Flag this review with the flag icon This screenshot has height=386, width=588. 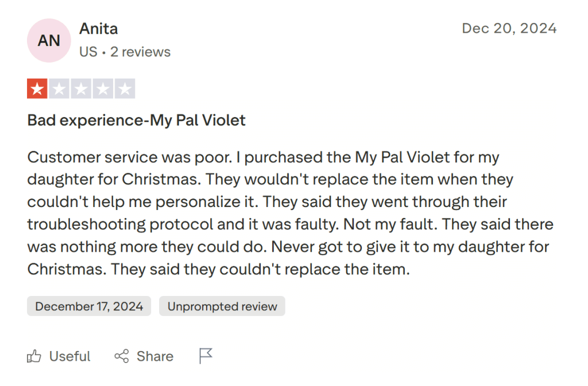[206, 356]
